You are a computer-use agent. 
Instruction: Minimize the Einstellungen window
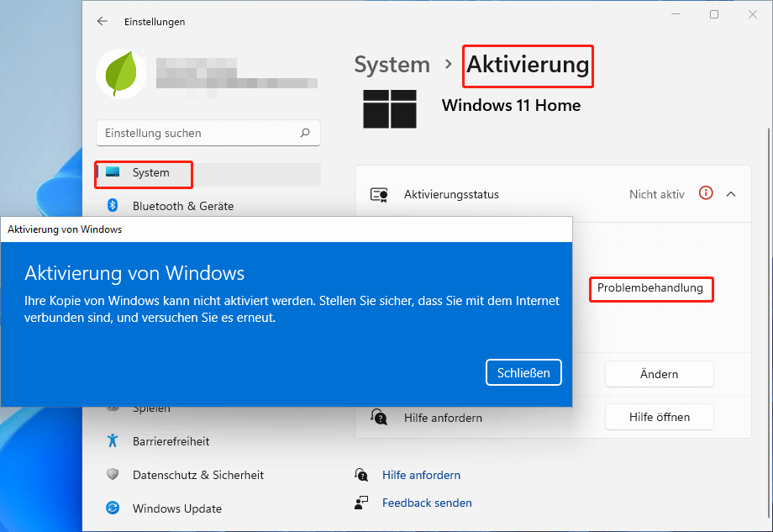pyautogui.click(x=676, y=14)
